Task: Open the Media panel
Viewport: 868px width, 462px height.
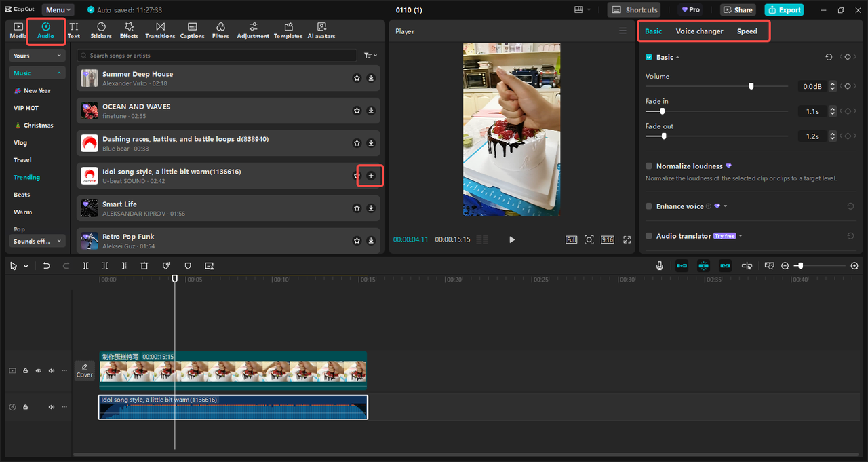Action: coord(18,30)
